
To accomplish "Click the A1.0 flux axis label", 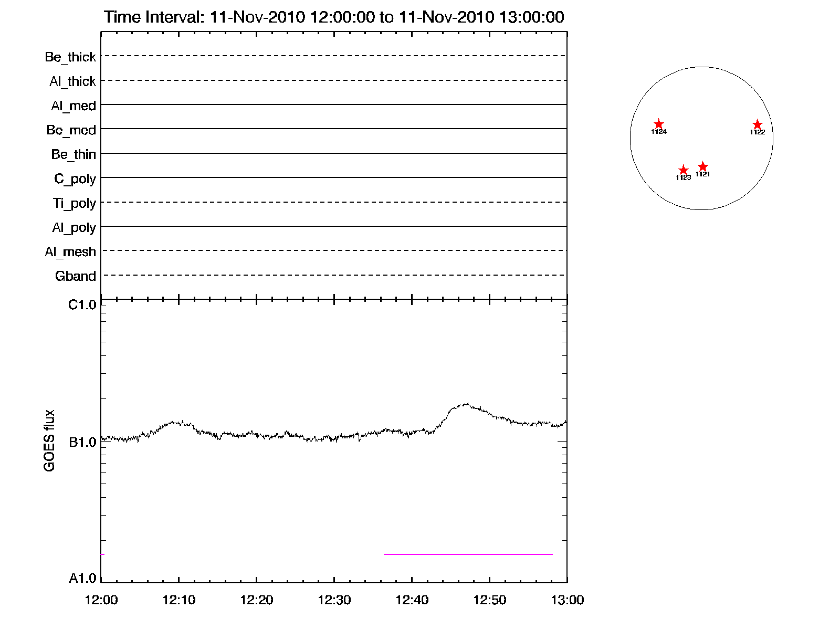I will tap(82, 579).
